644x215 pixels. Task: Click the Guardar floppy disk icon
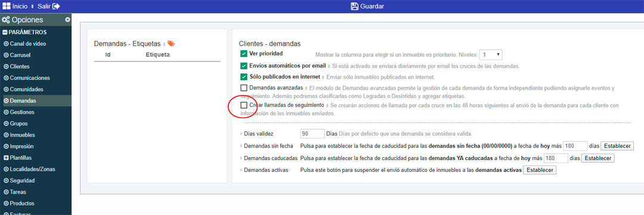(354, 6)
